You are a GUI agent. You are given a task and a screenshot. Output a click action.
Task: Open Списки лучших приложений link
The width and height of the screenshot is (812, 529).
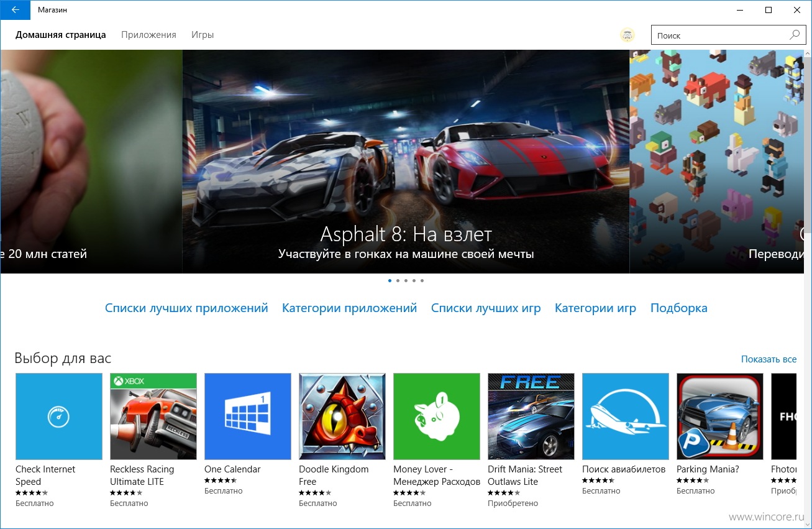186,308
